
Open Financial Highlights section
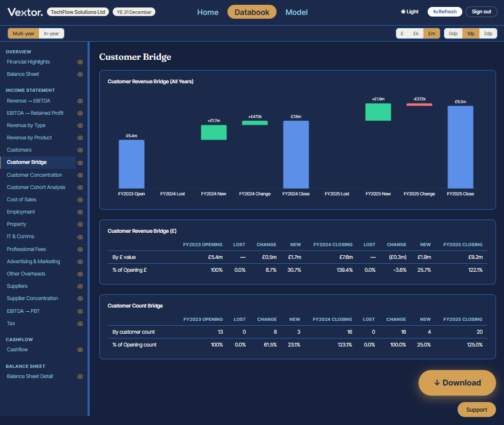click(28, 62)
